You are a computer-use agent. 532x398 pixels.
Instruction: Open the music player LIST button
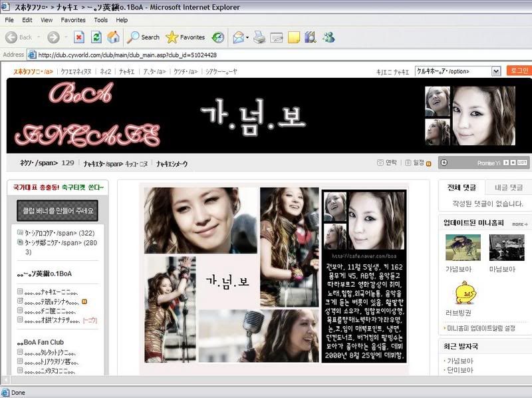[x=522, y=162]
